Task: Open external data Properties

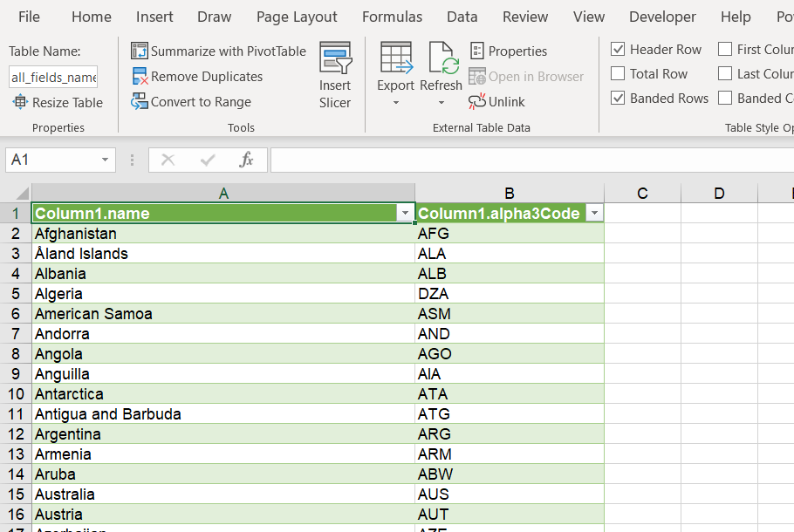Action: click(509, 51)
